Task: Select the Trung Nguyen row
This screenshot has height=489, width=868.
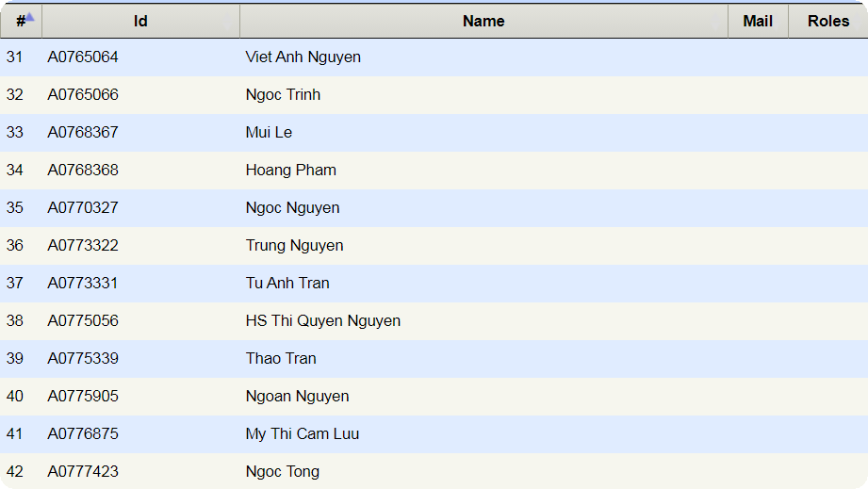Action: (x=294, y=246)
